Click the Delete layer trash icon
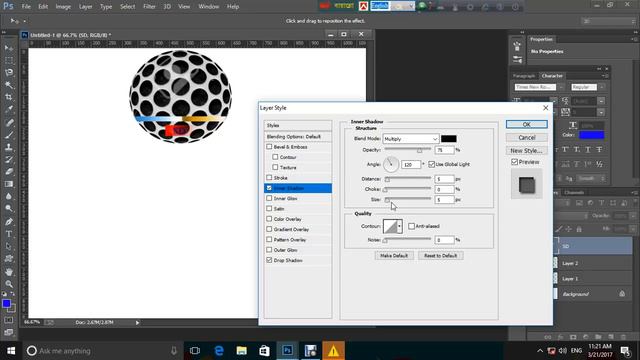Image resolution: width=640 pixels, height=360 pixels. [623, 337]
